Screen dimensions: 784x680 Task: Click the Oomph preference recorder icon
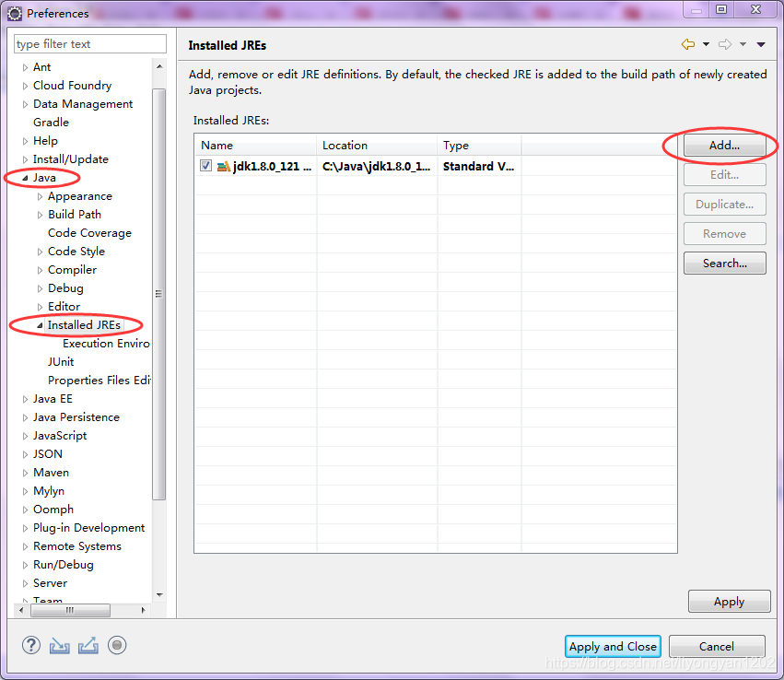(117, 646)
